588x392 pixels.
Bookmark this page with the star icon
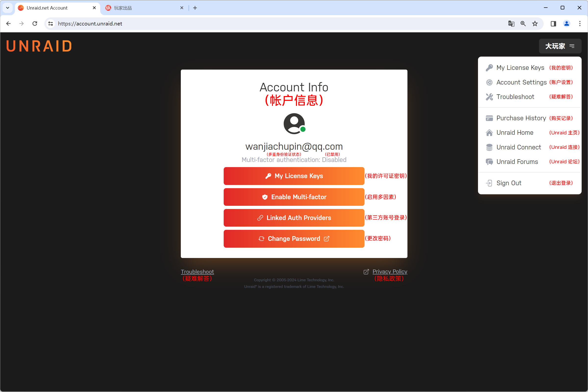(x=535, y=24)
